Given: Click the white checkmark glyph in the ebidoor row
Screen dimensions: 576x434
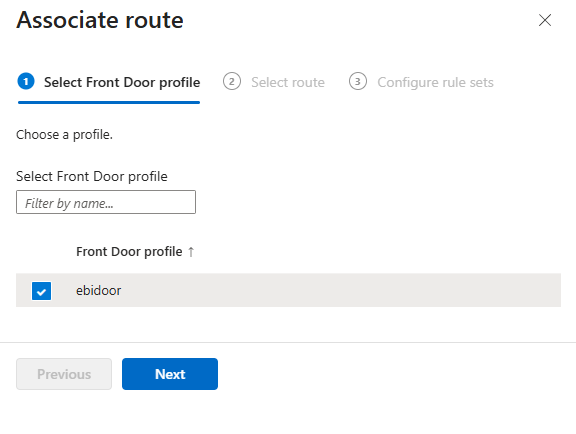Looking at the screenshot, I should tap(42, 292).
